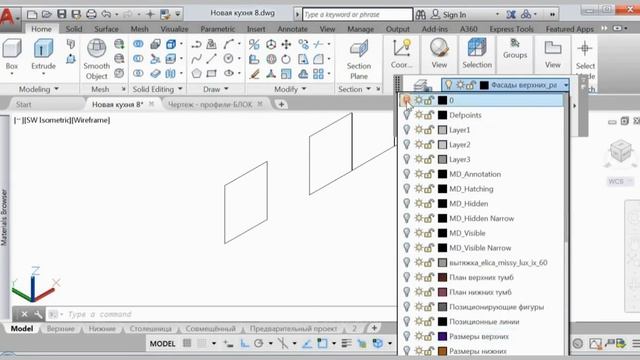Open the Annotate ribbon tab
Viewport: 640px width, 360px height.
coord(292,29)
